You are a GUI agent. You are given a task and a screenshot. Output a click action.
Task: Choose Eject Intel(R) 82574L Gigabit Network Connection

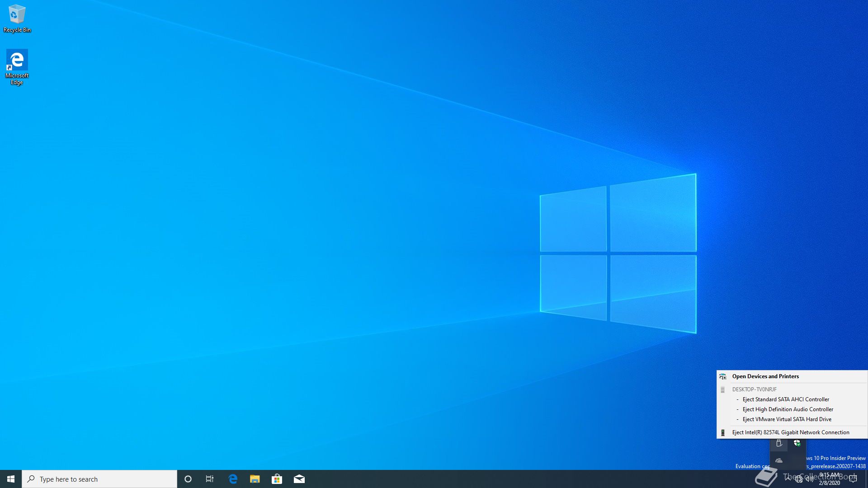(x=792, y=432)
